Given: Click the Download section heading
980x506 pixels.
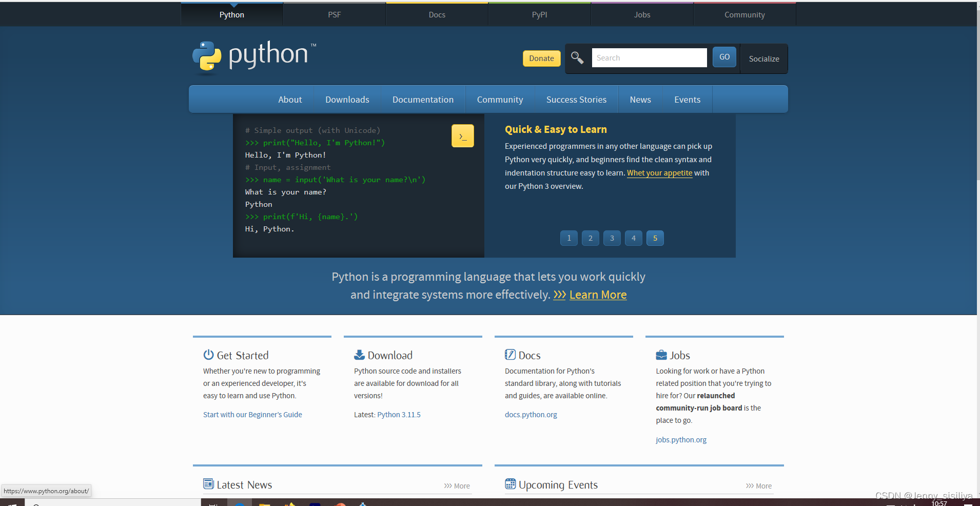Looking at the screenshot, I should [x=390, y=355].
